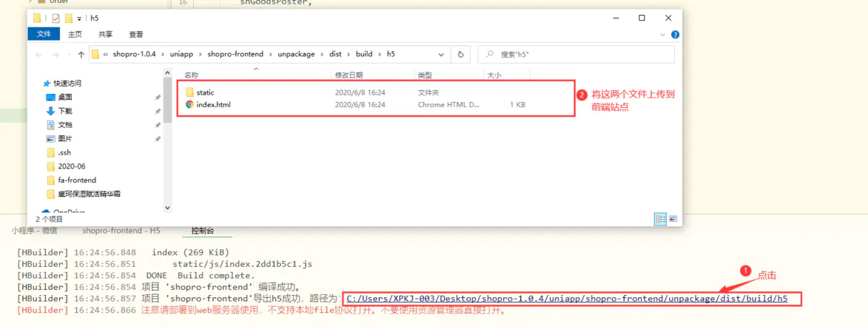Click 2 个项目 status bar text
868x329 pixels.
(50, 218)
